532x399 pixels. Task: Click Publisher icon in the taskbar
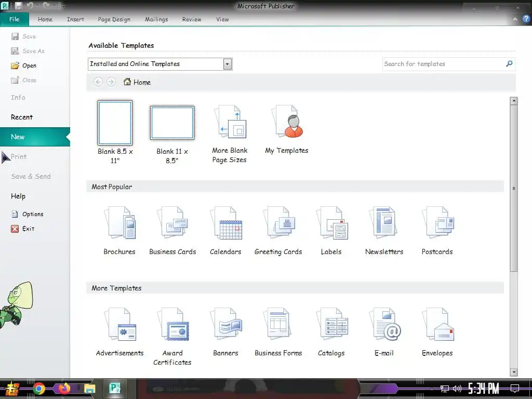[x=115, y=389]
